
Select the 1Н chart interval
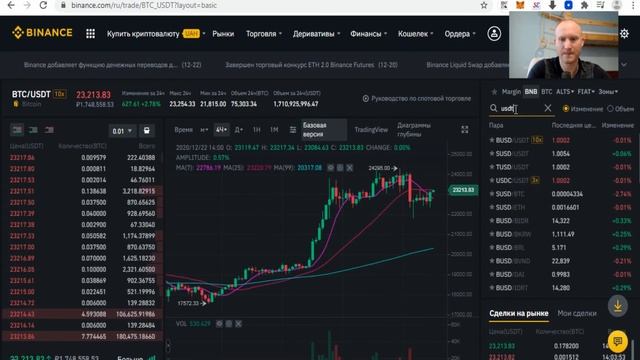256,130
